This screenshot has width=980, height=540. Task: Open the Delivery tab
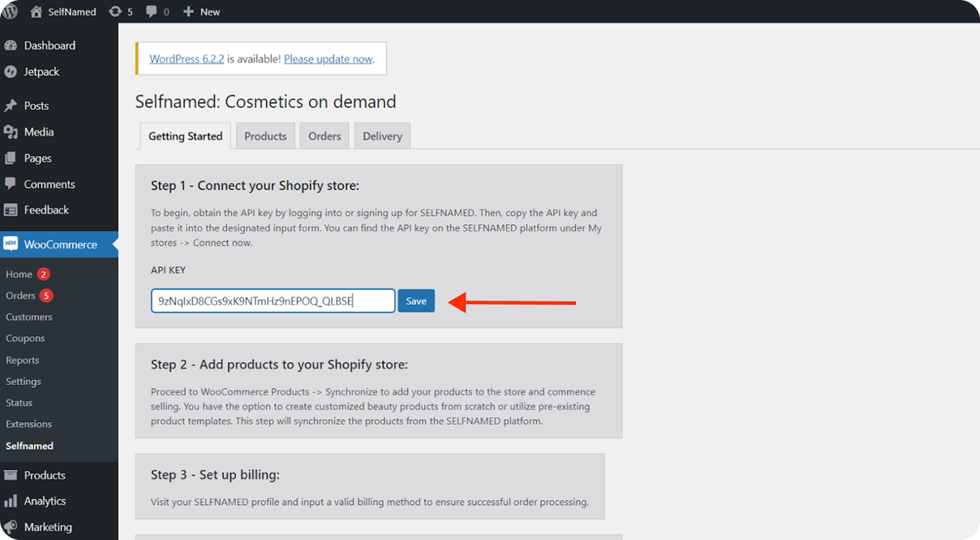[383, 136]
